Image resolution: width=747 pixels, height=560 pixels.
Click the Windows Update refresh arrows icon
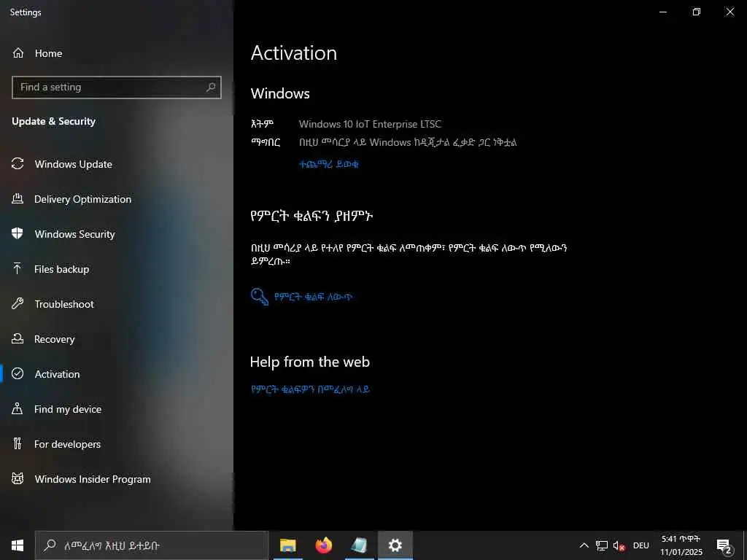click(18, 164)
